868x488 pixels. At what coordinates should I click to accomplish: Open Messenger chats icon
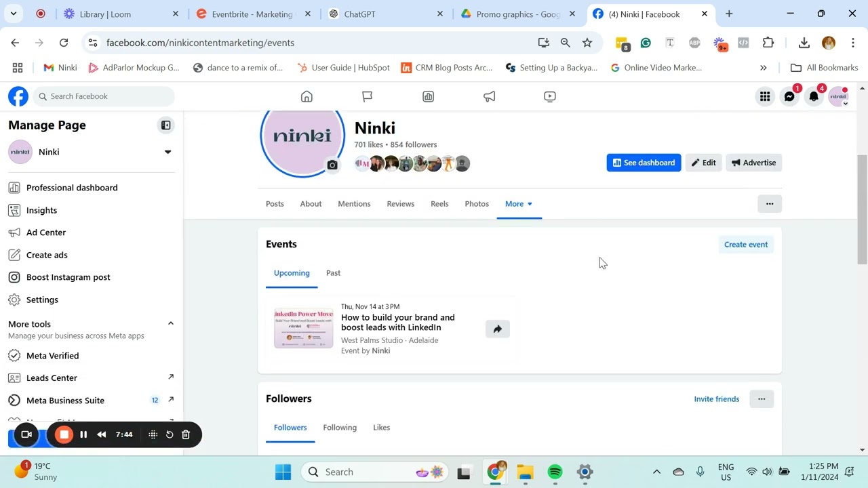[789, 96]
